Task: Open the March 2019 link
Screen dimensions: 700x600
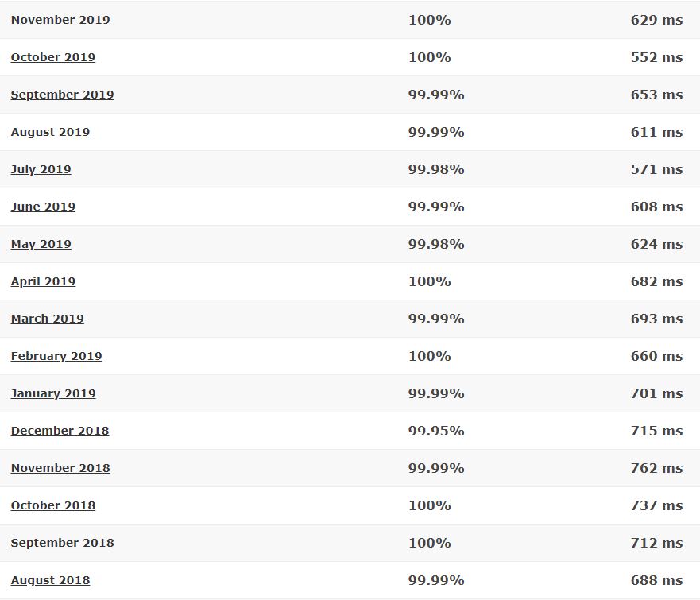Action: [x=48, y=319]
